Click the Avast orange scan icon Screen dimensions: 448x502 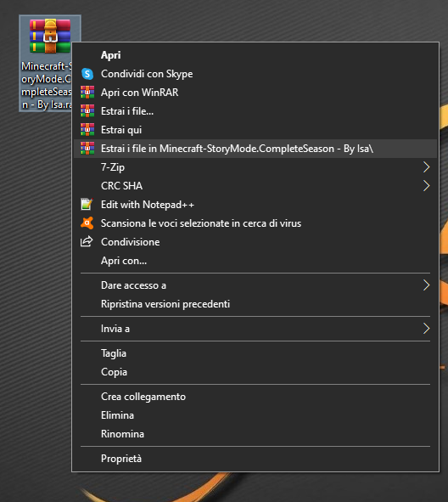pos(87,223)
